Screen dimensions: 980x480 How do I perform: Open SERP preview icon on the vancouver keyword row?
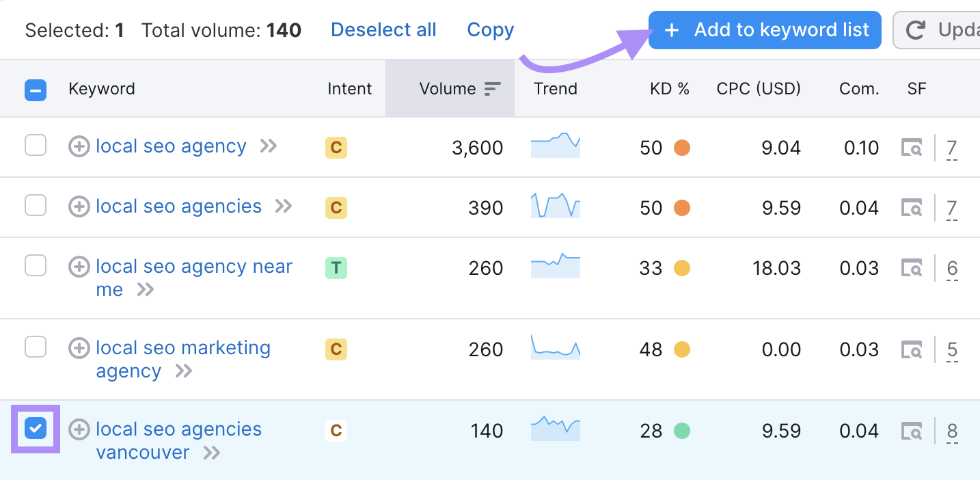tap(912, 430)
